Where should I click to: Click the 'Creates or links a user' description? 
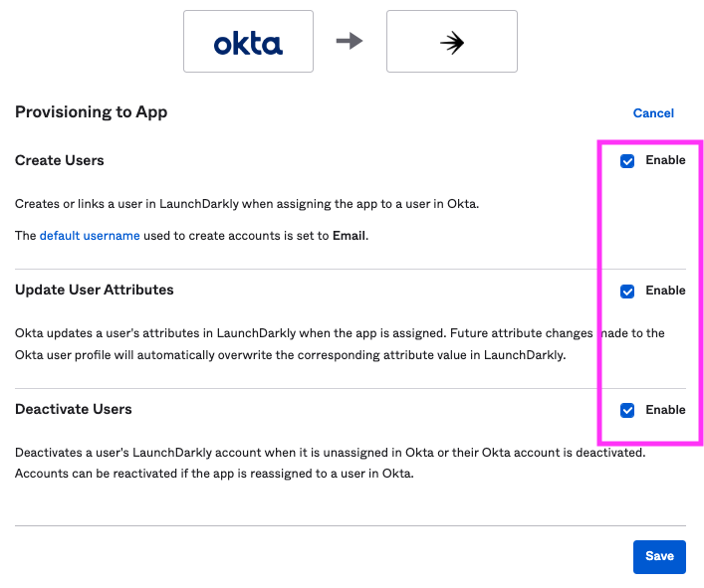pyautogui.click(x=247, y=204)
